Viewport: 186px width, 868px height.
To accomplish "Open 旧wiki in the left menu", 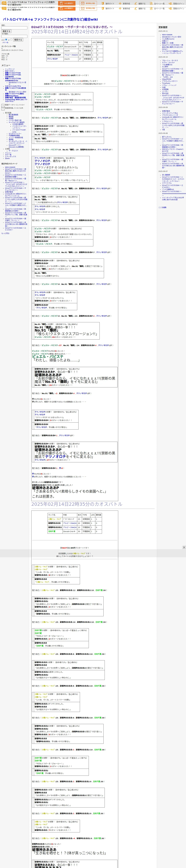I will click(7, 158).
